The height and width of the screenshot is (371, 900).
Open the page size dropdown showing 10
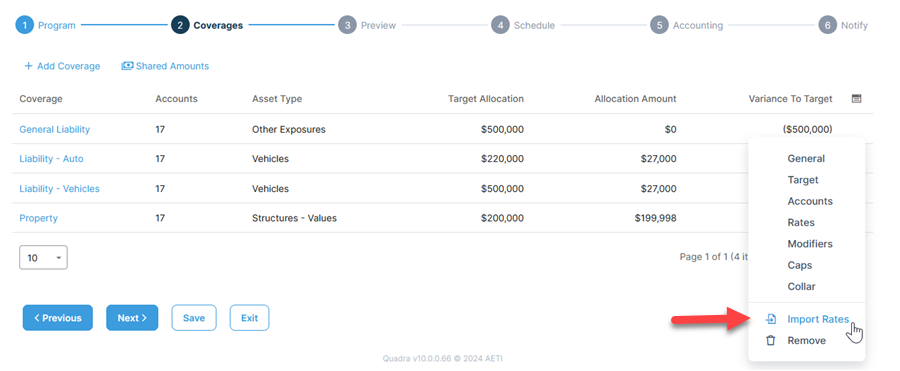[44, 258]
